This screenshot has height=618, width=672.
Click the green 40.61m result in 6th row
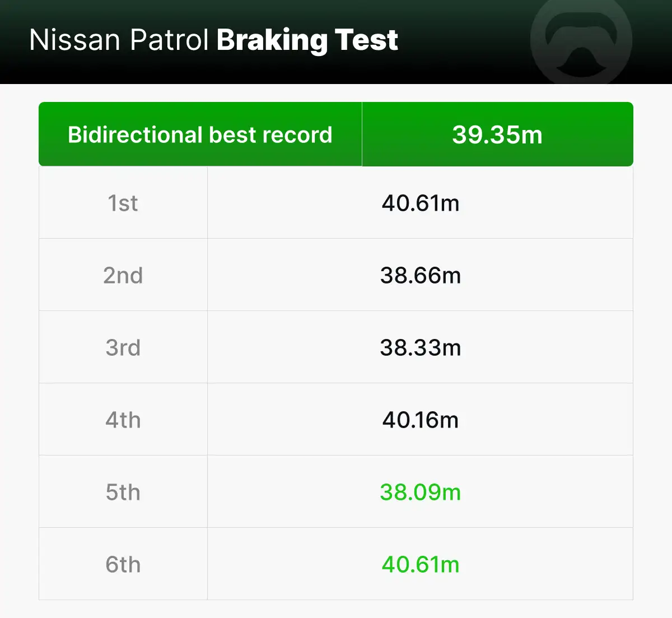tap(420, 565)
